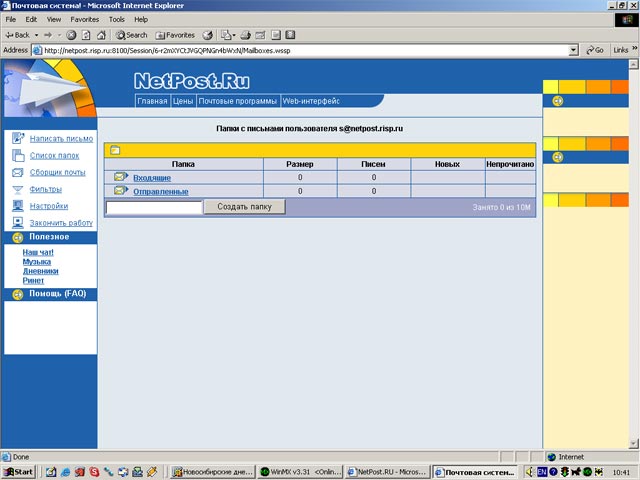
Task: Click the Закончить работу link
Action: [x=61, y=223]
